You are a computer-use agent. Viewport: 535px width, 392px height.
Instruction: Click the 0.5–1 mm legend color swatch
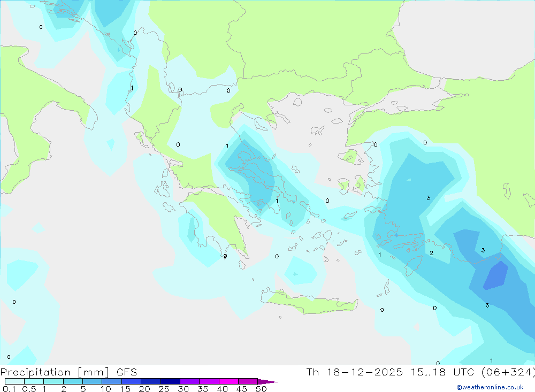click(34, 381)
